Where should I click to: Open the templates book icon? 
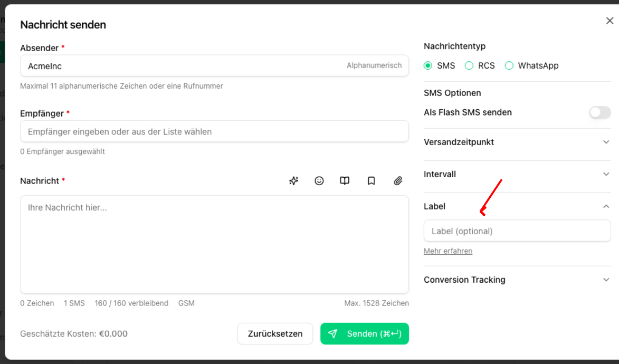click(x=345, y=181)
